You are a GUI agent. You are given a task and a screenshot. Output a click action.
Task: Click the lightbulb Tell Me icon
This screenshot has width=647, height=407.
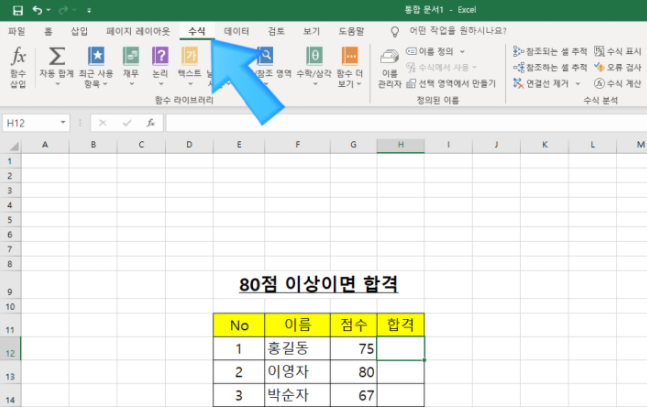[394, 32]
